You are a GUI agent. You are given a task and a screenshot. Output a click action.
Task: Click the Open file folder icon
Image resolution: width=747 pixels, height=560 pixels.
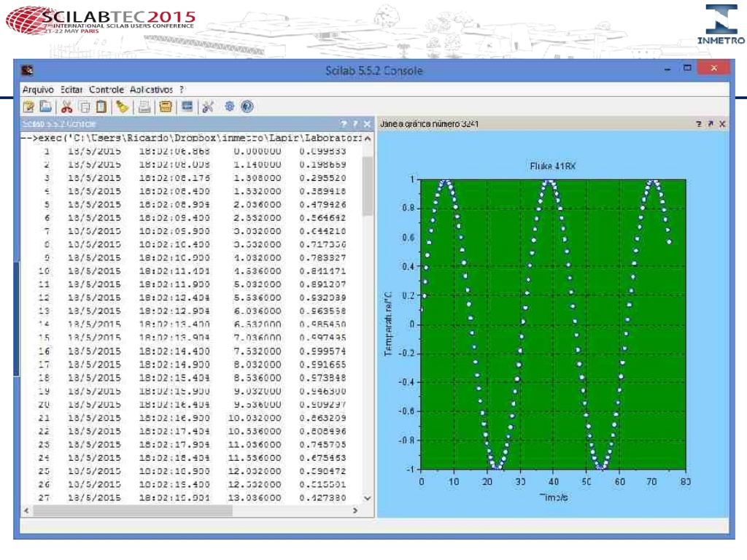click(46, 106)
